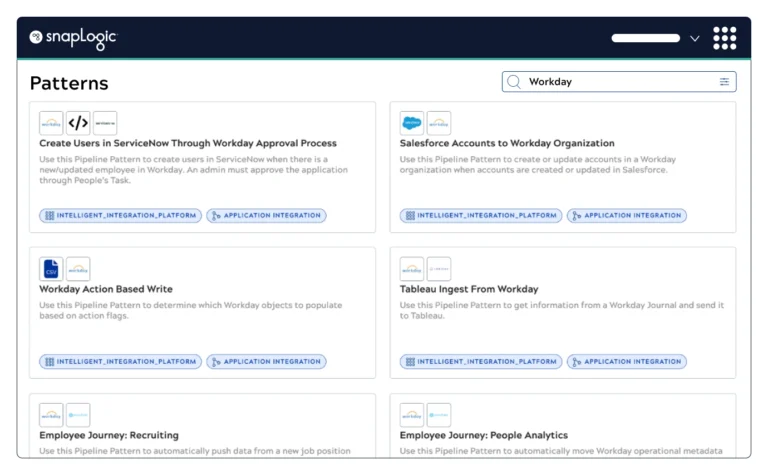Screen dimensions: 768x475
Task: Open Workday Action Based Write pattern
Action: click(106, 289)
